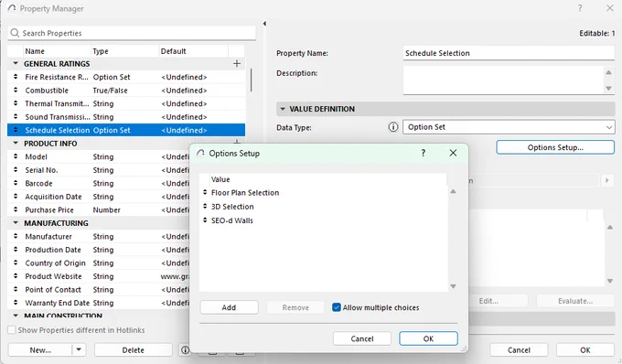The image size is (622, 364).
Task: Click the drag handle of Country of Origin row
Action: [16, 262]
